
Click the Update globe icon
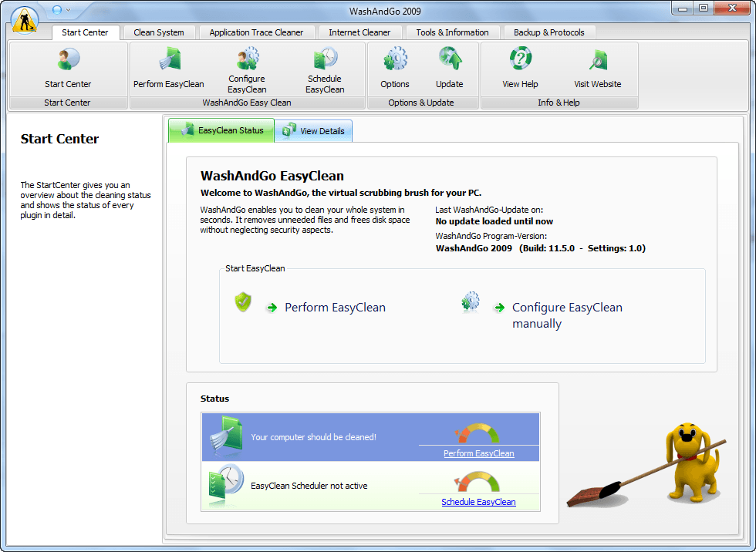[450, 59]
